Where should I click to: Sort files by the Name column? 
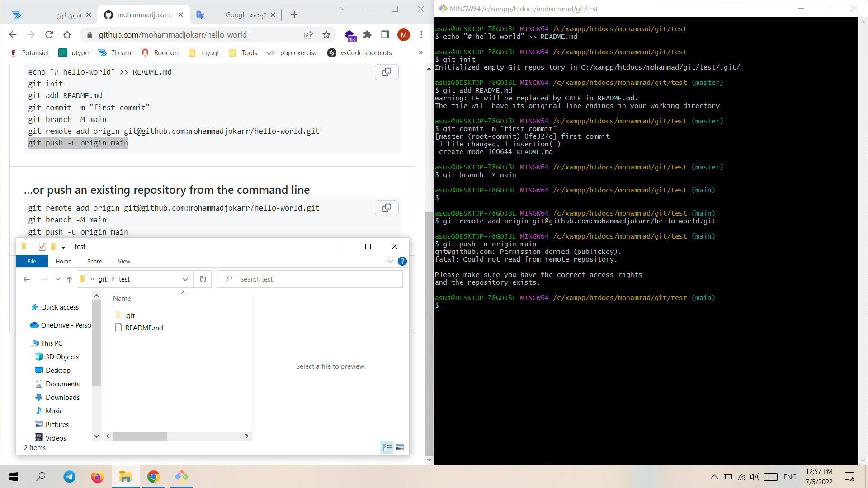coord(122,299)
